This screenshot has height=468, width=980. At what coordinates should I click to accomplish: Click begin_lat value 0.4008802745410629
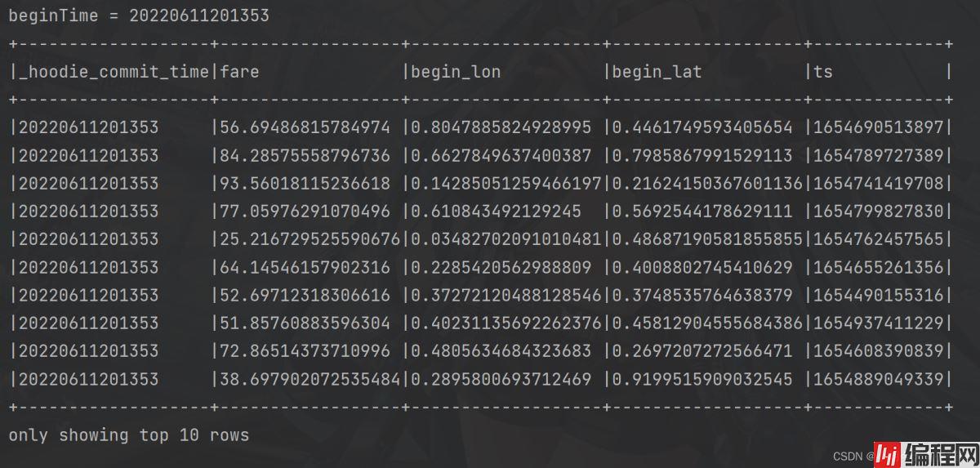point(702,267)
